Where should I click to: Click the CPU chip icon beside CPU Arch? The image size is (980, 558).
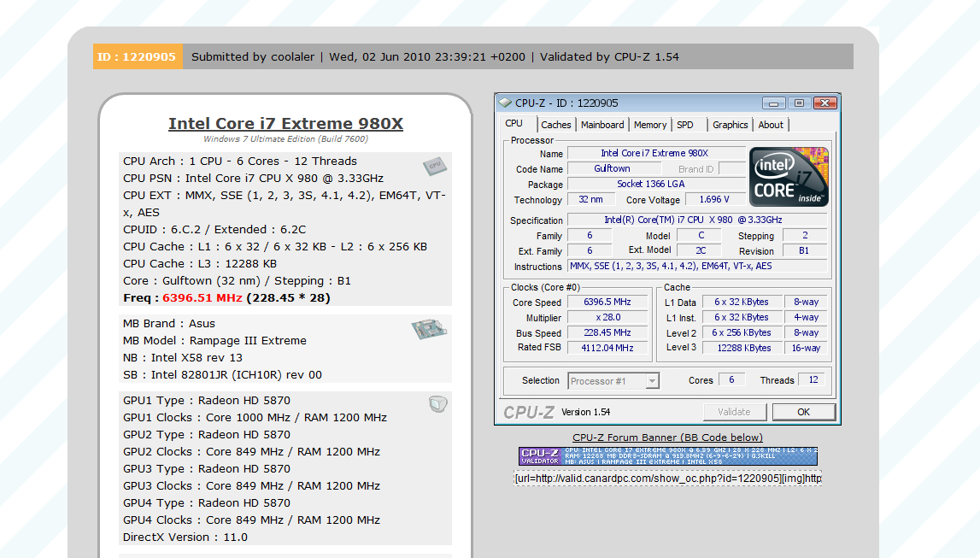pyautogui.click(x=434, y=166)
